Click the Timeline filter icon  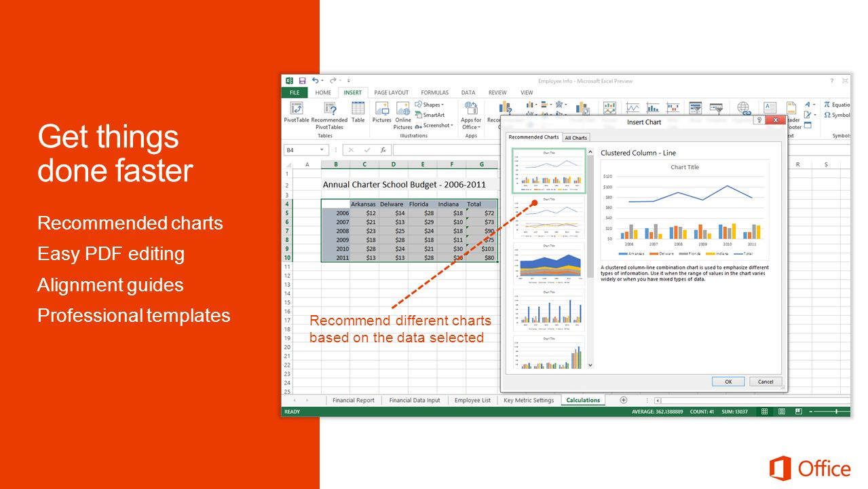[x=716, y=108]
